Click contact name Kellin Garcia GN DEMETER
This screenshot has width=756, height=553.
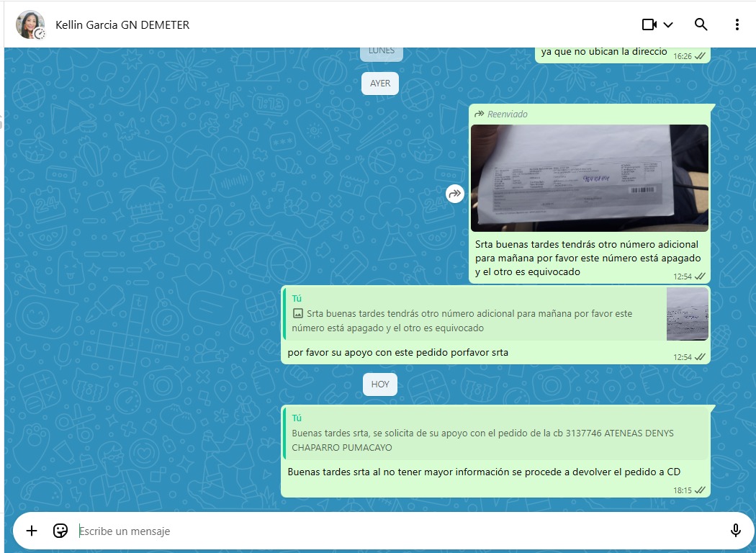click(x=122, y=25)
